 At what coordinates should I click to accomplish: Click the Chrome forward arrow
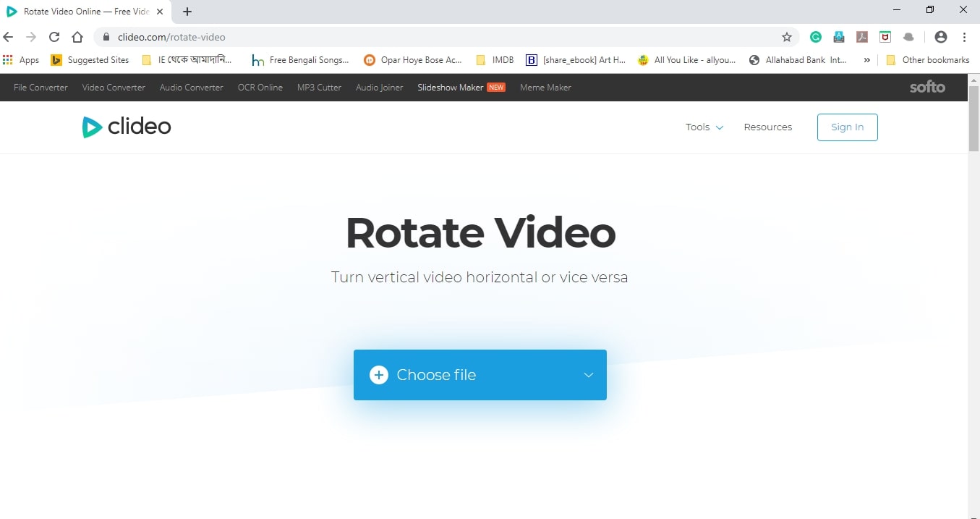[31, 37]
